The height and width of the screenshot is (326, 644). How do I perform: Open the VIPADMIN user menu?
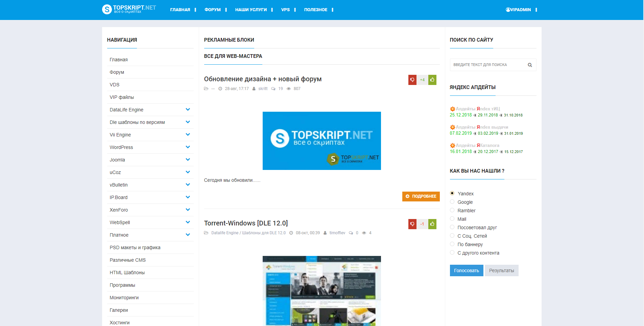518,10
